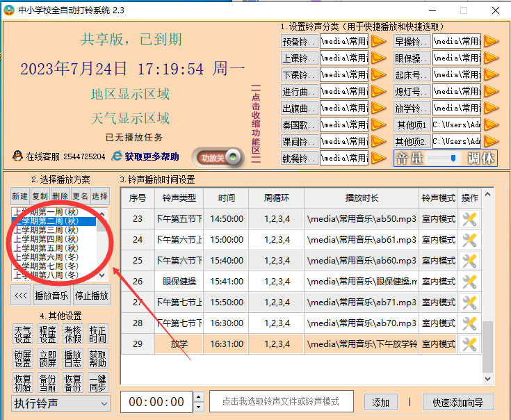Click the 点击收缩功能区 collapse strip

tap(255, 125)
